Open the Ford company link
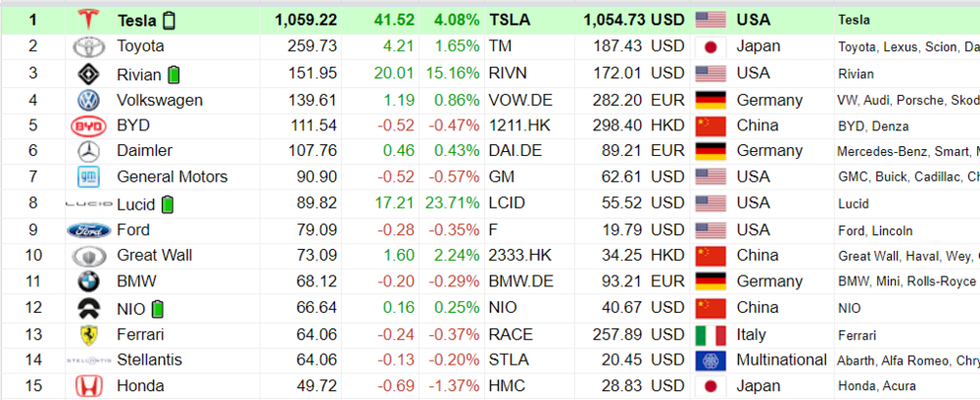 [133, 229]
